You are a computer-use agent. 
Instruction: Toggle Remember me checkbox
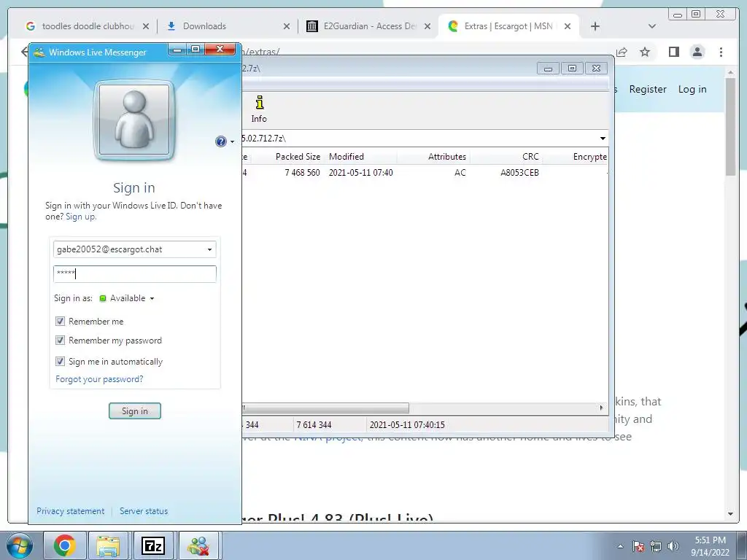tap(60, 322)
